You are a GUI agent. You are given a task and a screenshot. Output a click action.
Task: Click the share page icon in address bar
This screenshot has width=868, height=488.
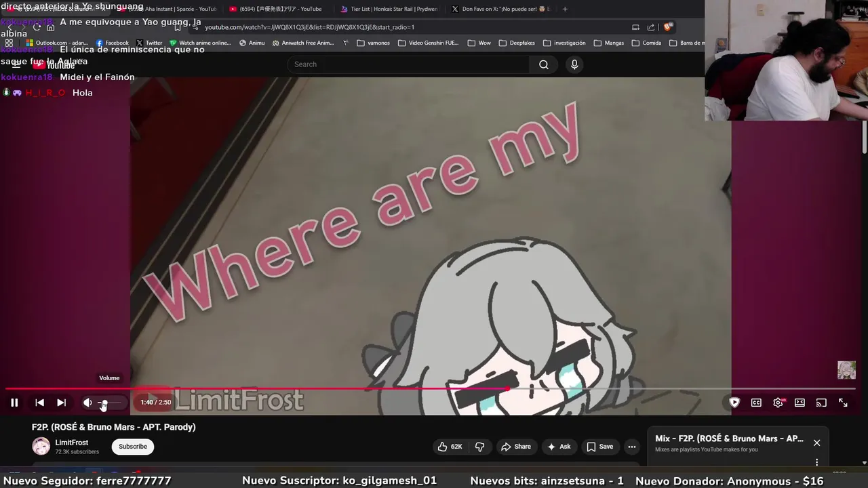(x=651, y=27)
